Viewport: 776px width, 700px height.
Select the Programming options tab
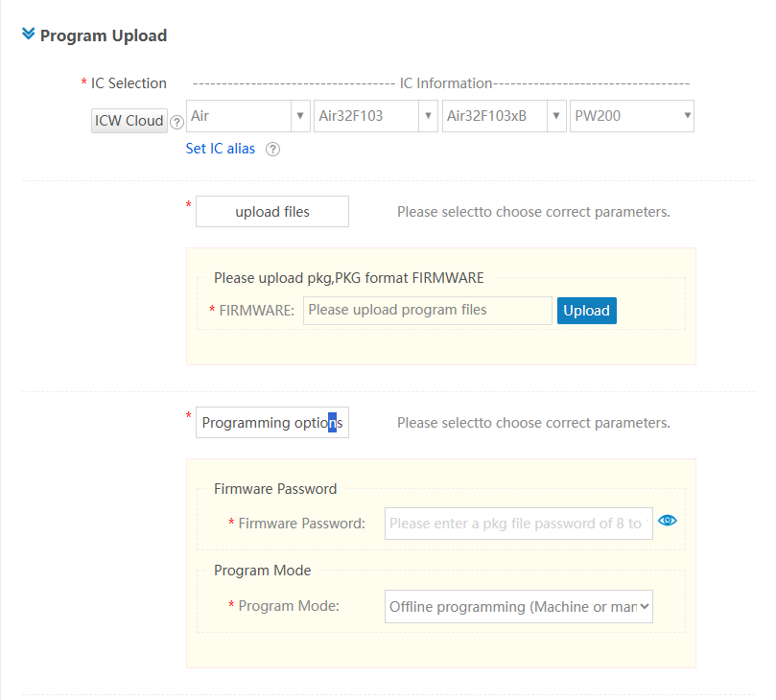tap(272, 423)
